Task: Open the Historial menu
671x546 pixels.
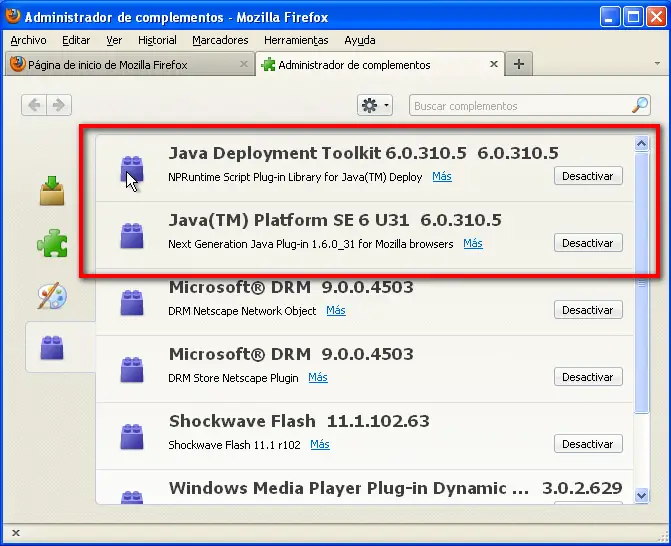Action: click(x=157, y=40)
